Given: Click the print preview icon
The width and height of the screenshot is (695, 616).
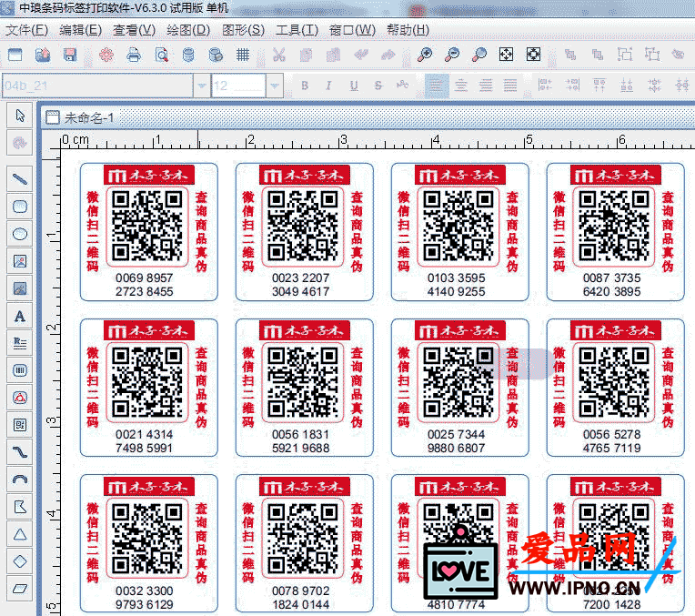Looking at the screenshot, I should (x=161, y=55).
